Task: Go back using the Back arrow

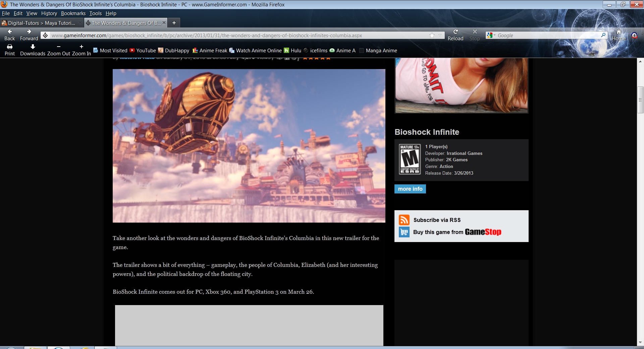Action: (x=10, y=32)
